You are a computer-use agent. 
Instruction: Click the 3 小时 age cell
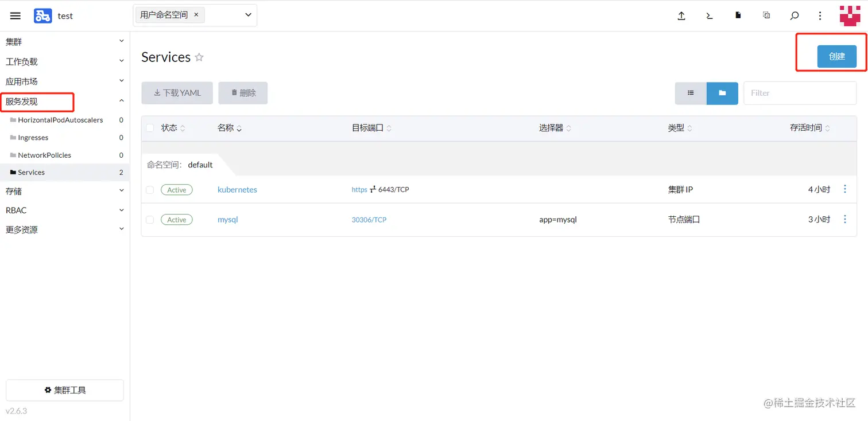[819, 220]
